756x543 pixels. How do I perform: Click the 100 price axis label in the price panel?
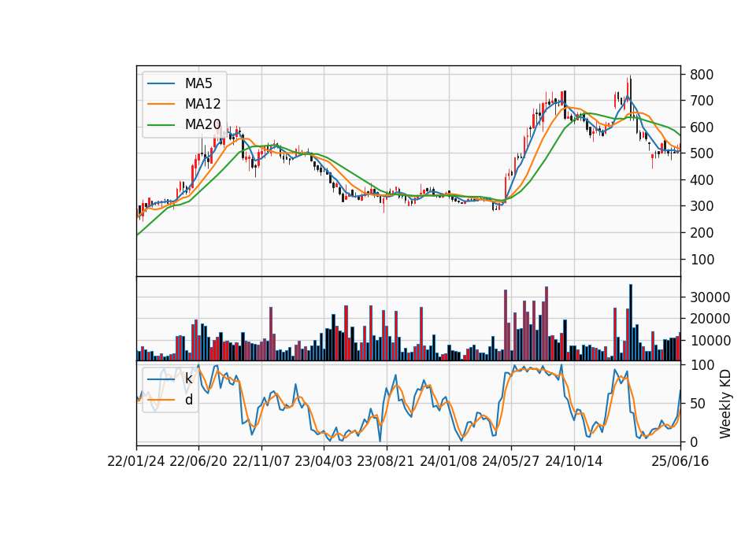tap(702, 260)
